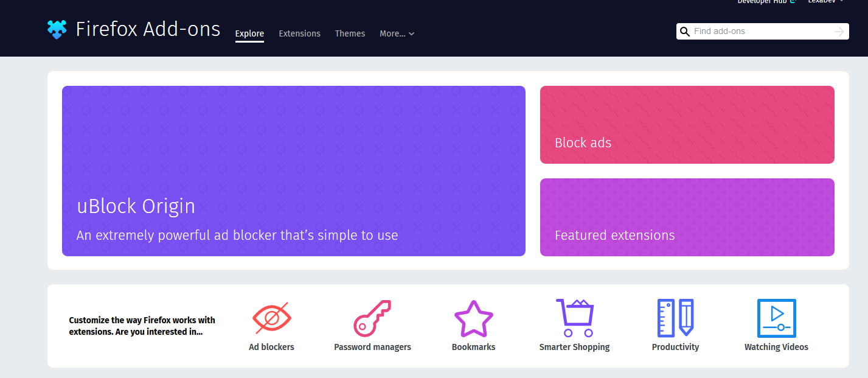
Task: Click the magnifying glass search icon
Action: (685, 32)
